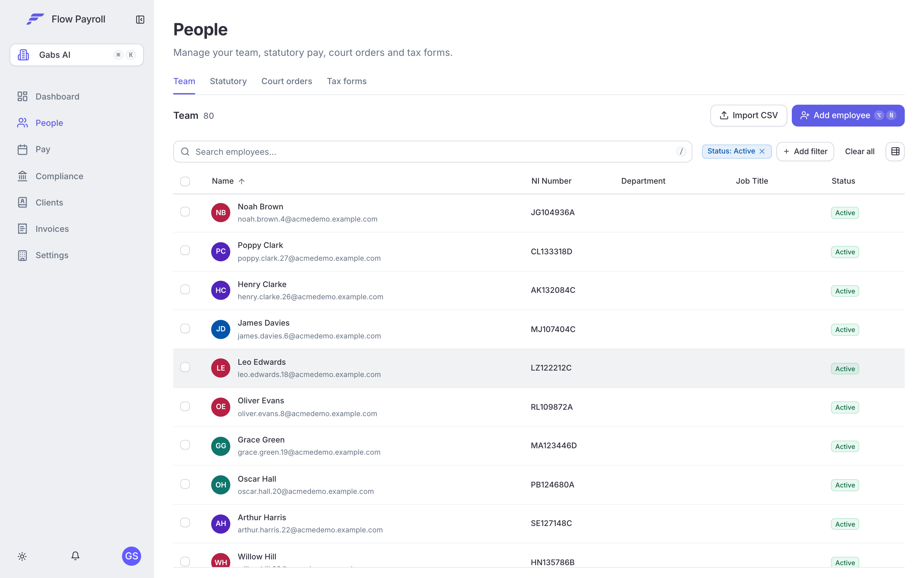924x578 pixels.
Task: Switch to the Team tab
Action: tap(184, 81)
